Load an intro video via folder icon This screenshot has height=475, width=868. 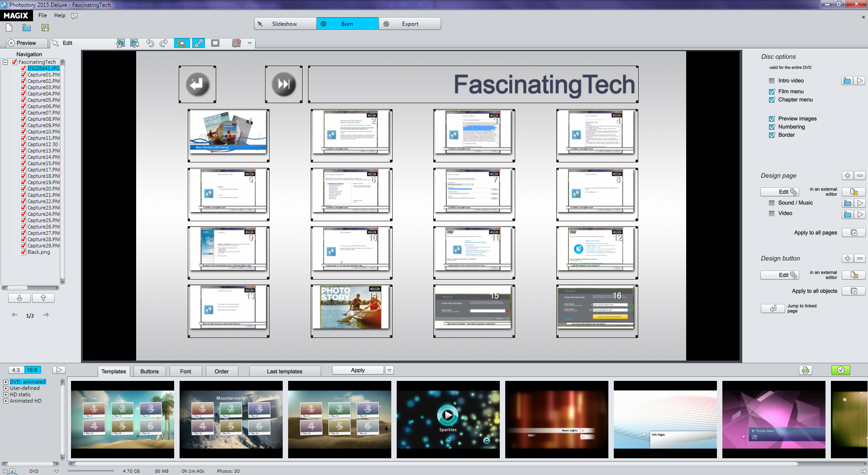847,81
